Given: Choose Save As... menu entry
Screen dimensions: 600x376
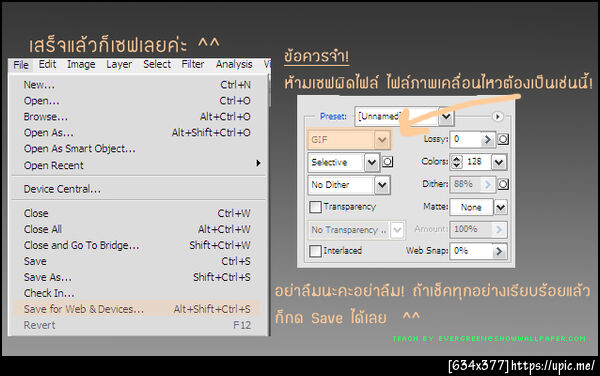Looking at the screenshot, I should click(x=137, y=277).
